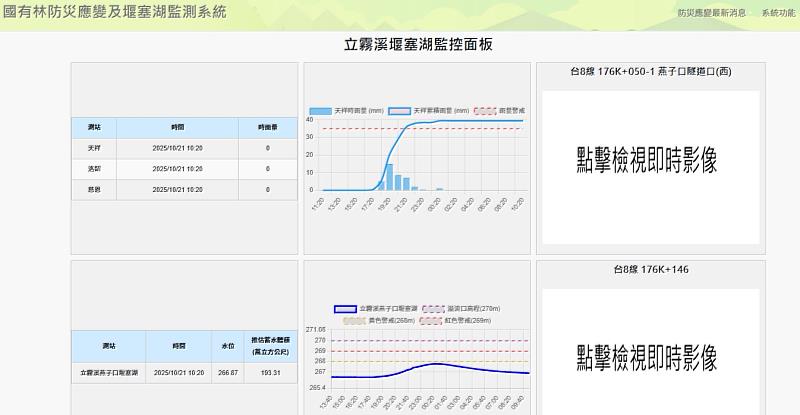The height and width of the screenshot is (415, 800).
Task: Toggle 溢流口高程(270m) legend marker
Action: click(434, 309)
